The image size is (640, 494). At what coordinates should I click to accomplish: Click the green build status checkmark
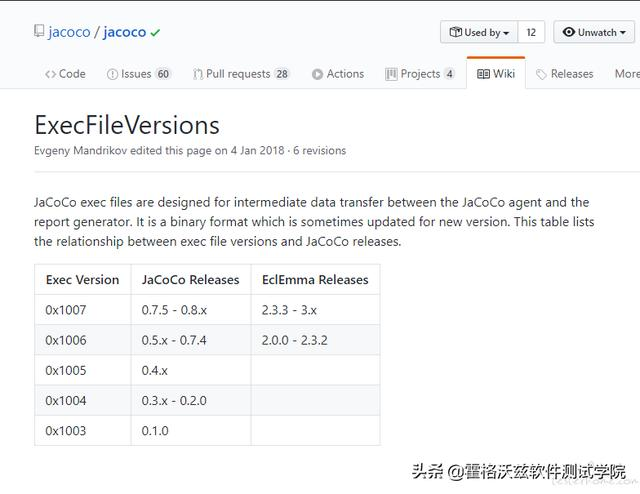click(155, 32)
